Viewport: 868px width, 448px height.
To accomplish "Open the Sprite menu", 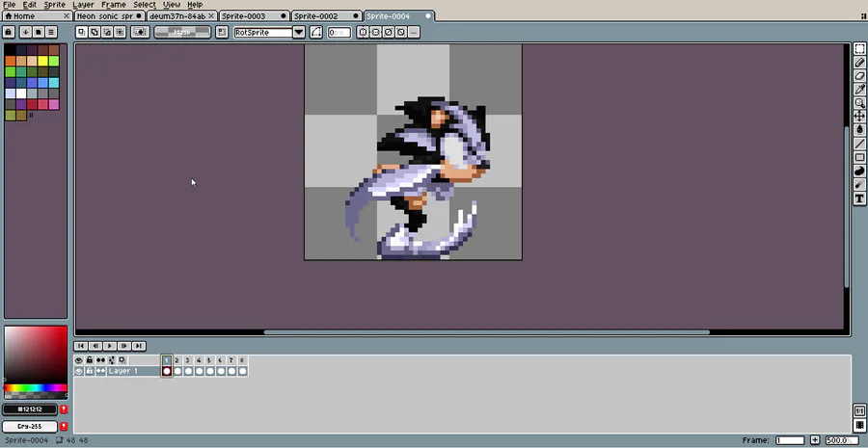I will tap(55, 5).
